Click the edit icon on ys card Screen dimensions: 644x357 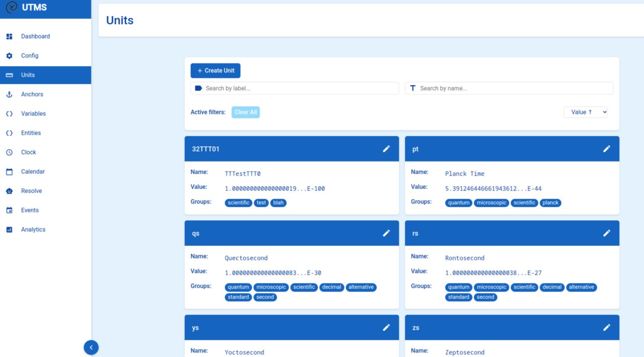386,327
